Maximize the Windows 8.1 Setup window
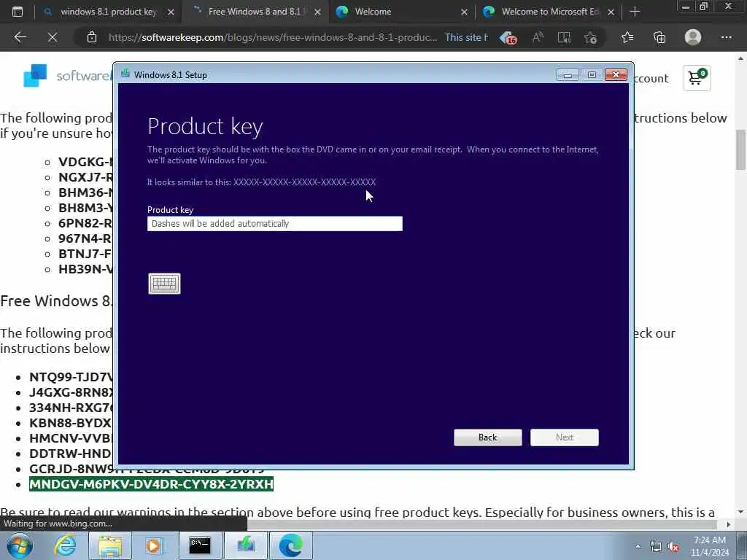Screen dimensions: 747x560 click(592, 75)
